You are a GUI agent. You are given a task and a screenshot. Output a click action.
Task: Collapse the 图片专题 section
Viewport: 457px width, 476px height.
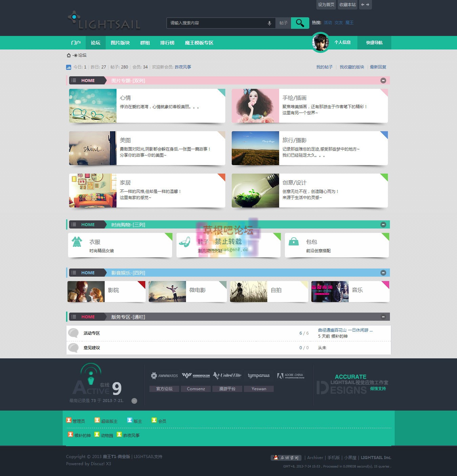[383, 80]
